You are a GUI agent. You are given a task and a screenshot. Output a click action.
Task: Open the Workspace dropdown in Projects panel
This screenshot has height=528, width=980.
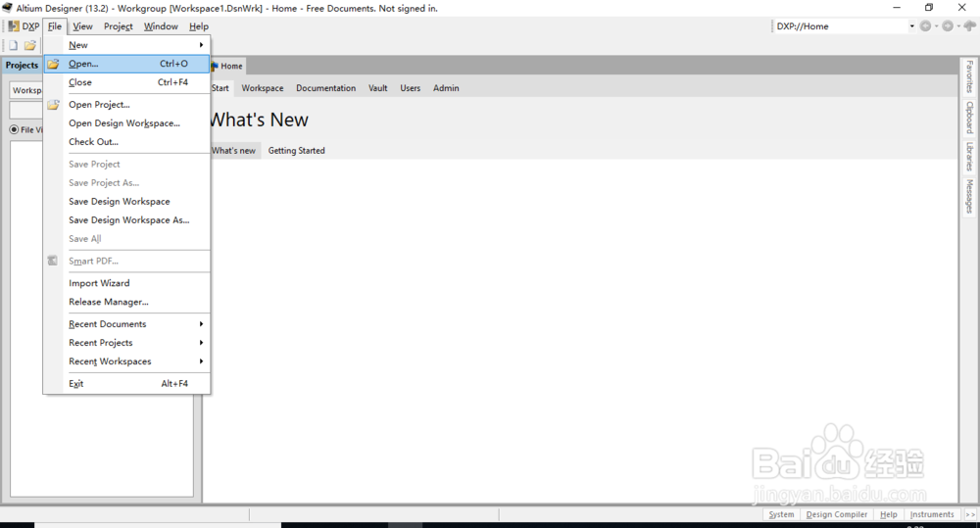click(26, 90)
